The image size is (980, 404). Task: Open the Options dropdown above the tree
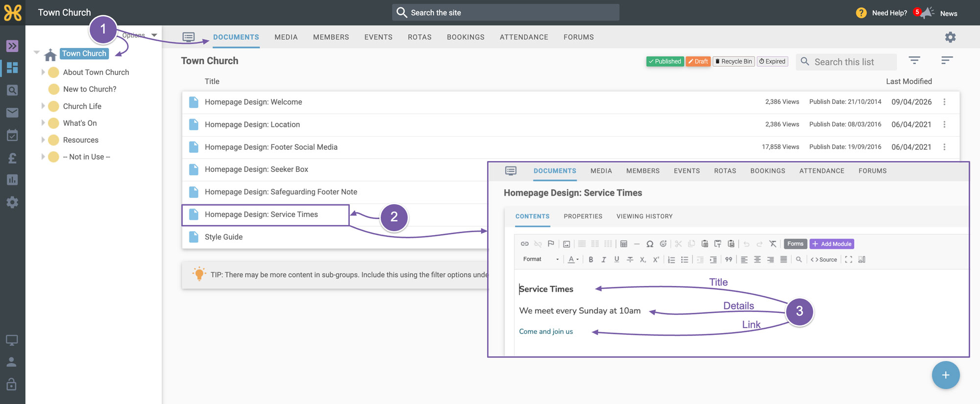coord(140,35)
